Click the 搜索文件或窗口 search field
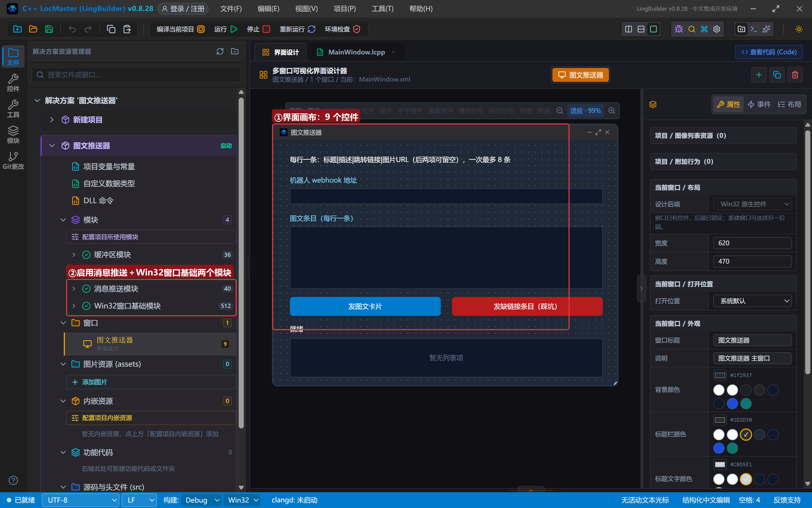Viewport: 812px width, 508px height. click(137, 75)
